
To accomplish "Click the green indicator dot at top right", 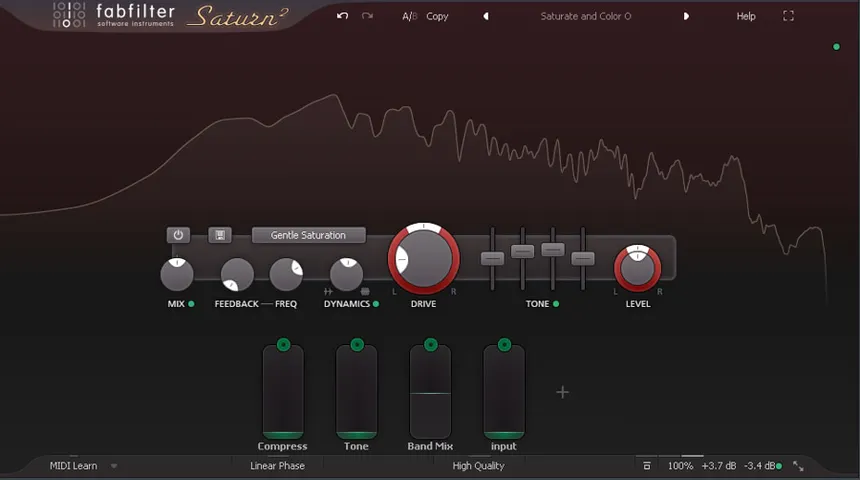I will pos(836,47).
